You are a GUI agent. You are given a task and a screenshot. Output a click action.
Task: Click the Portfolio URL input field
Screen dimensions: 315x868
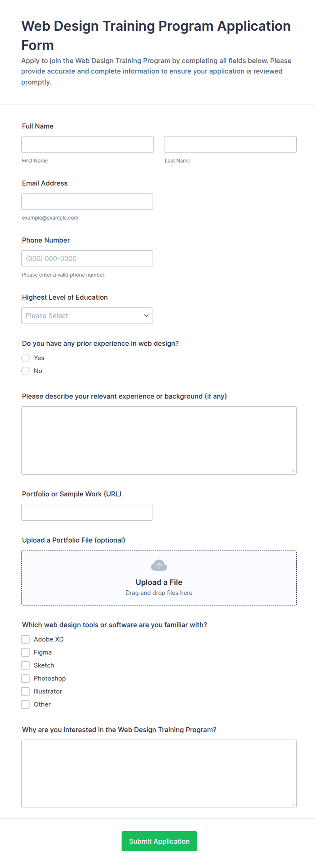(87, 512)
